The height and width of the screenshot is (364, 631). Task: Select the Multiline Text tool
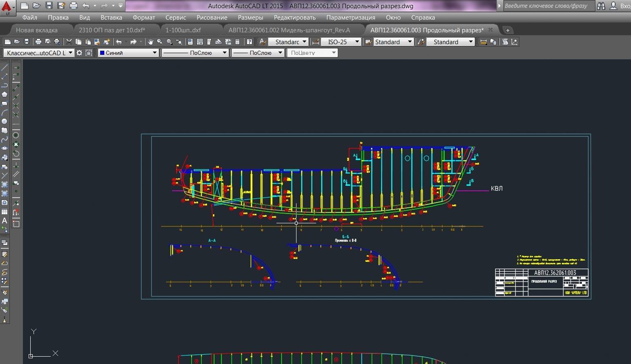pyautogui.click(x=4, y=221)
